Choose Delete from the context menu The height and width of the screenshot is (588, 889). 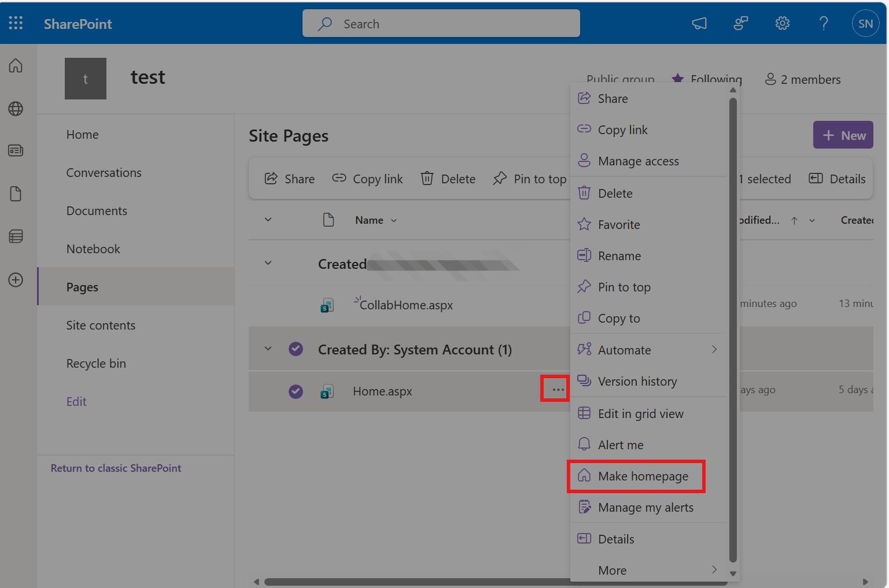[648, 194]
